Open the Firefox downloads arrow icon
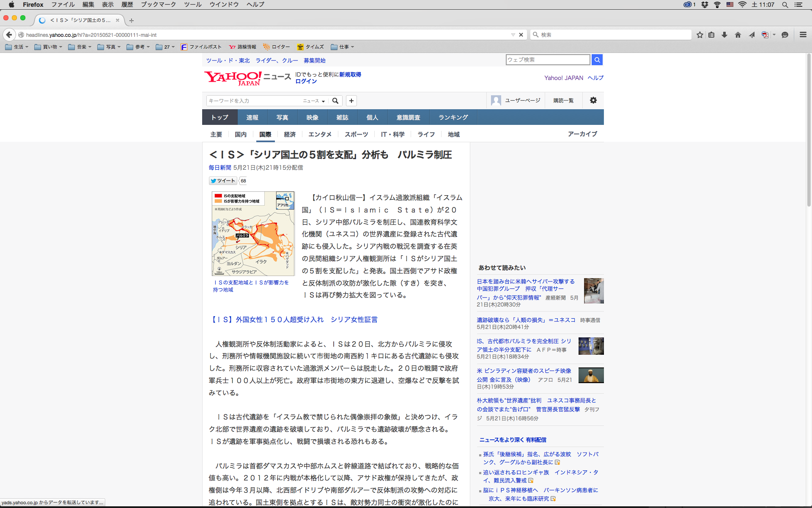Viewport: 812px width, 508px height. point(724,35)
